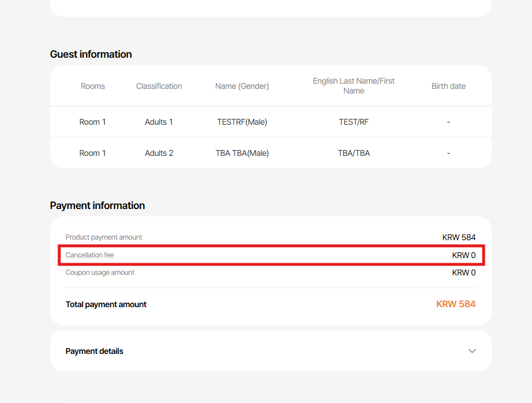Screen dimensions: 532x403
Task: Click the TEST/RF English name cell
Action: click(354, 122)
